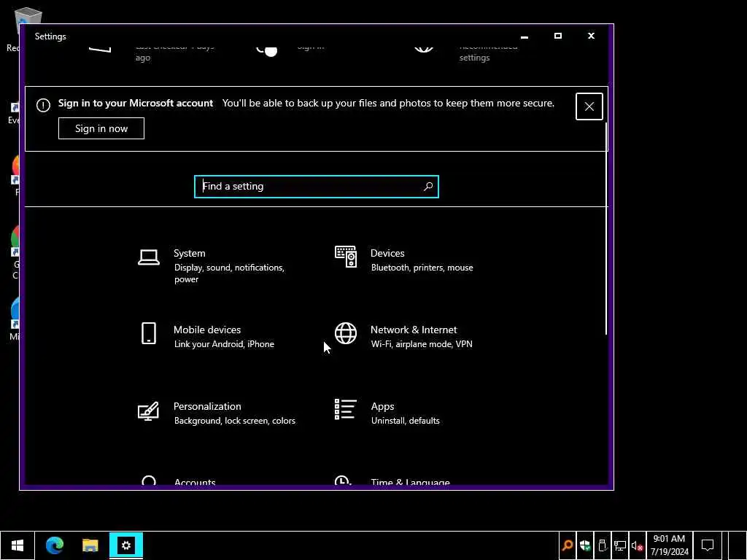This screenshot has width=747, height=560.
Task: Dismiss the Microsoft account banner with X
Action: [x=589, y=106]
